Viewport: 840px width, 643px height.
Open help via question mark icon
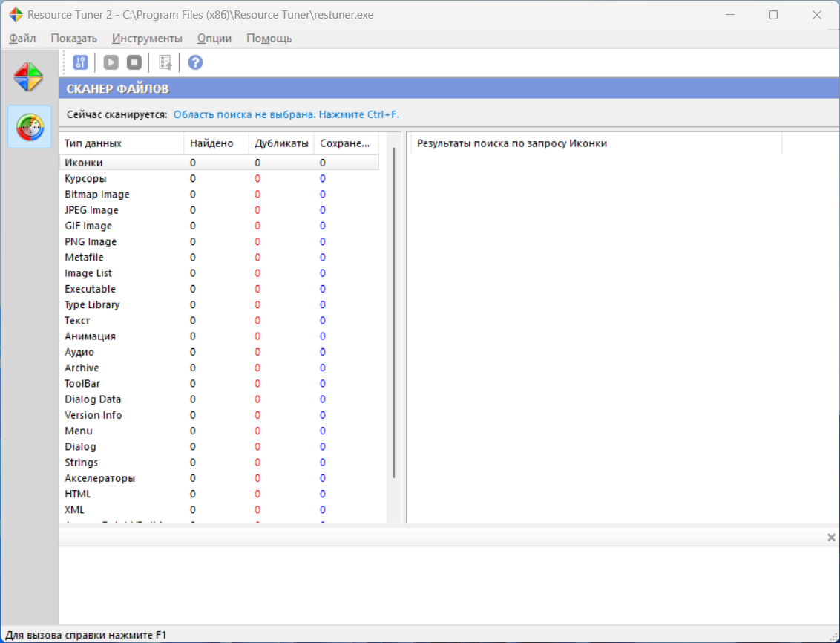pyautogui.click(x=196, y=62)
